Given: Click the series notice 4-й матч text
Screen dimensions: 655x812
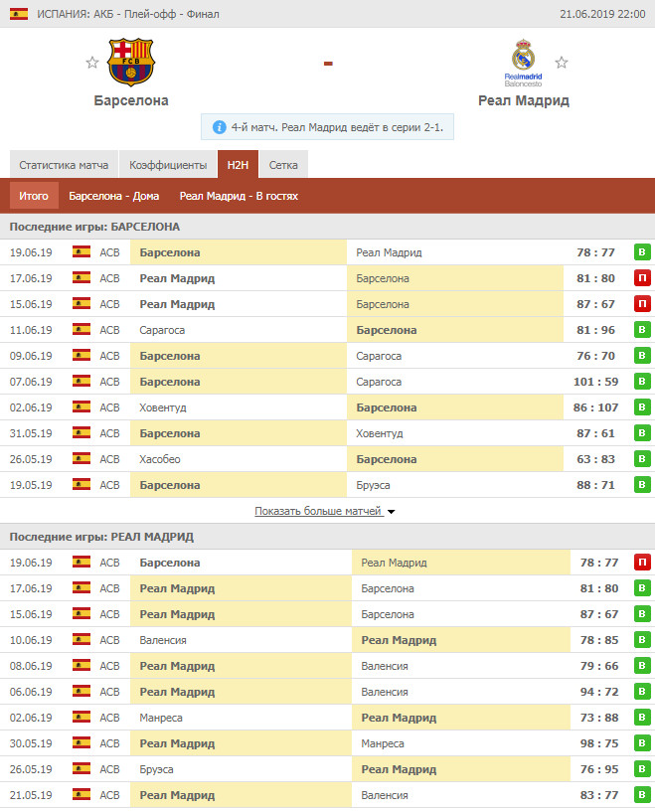Looking at the screenshot, I should pos(337,127).
